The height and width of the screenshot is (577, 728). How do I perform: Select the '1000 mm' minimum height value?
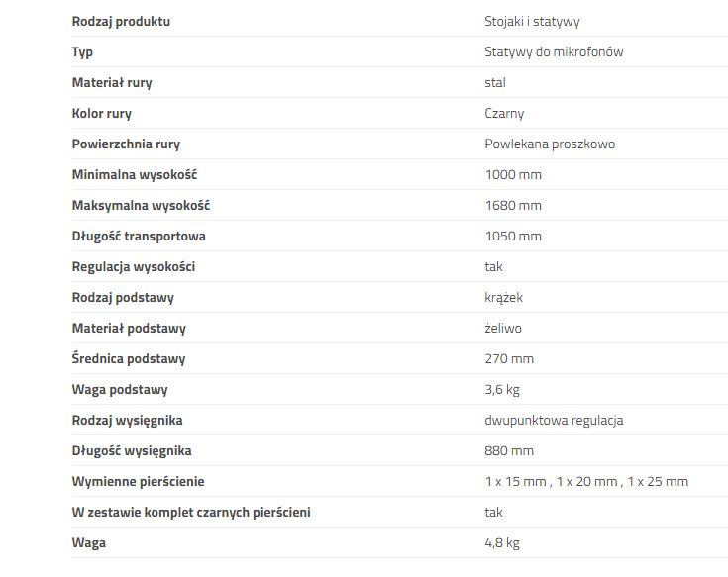click(x=513, y=175)
